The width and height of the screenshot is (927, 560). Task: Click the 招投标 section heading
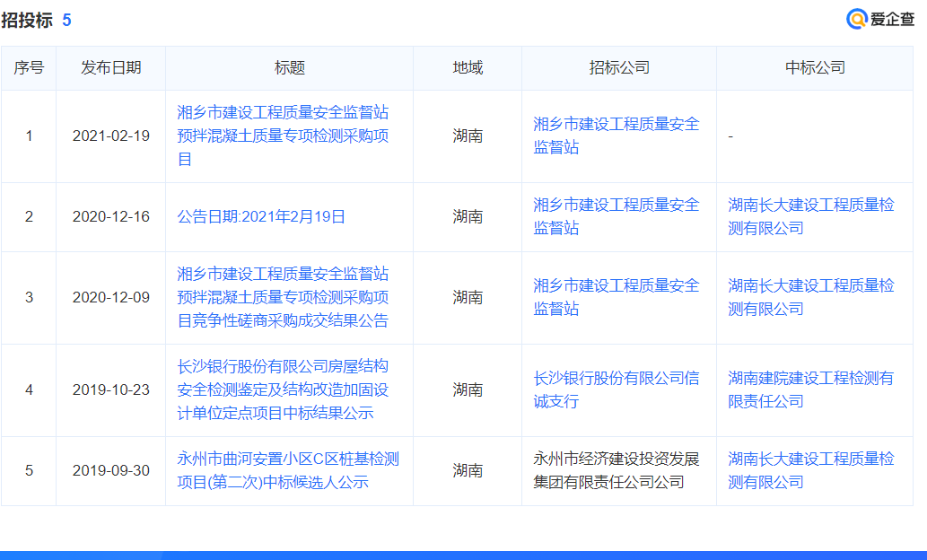pyautogui.click(x=27, y=20)
